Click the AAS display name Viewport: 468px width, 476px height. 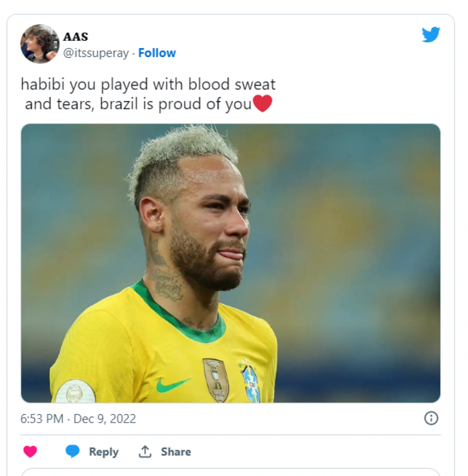pyautogui.click(x=76, y=37)
